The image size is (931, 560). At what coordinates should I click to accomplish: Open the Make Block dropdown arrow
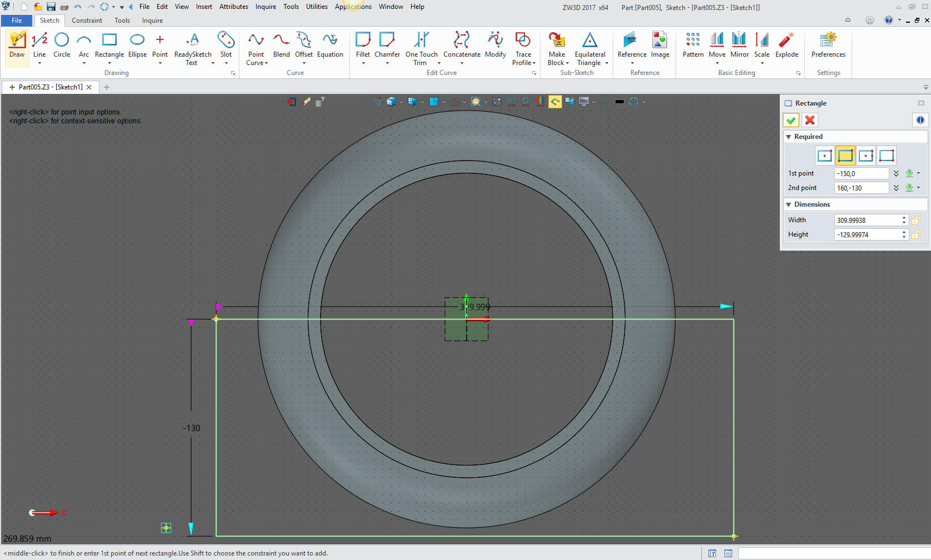coord(567,63)
